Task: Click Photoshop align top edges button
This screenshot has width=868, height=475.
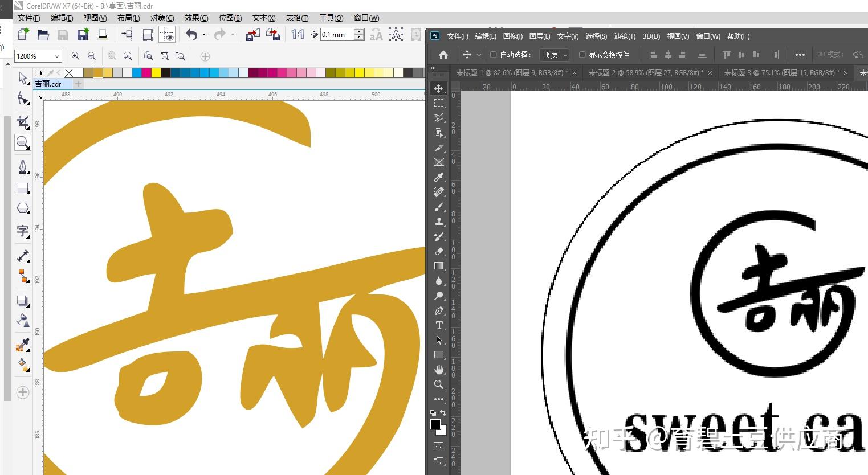Action: [726, 55]
